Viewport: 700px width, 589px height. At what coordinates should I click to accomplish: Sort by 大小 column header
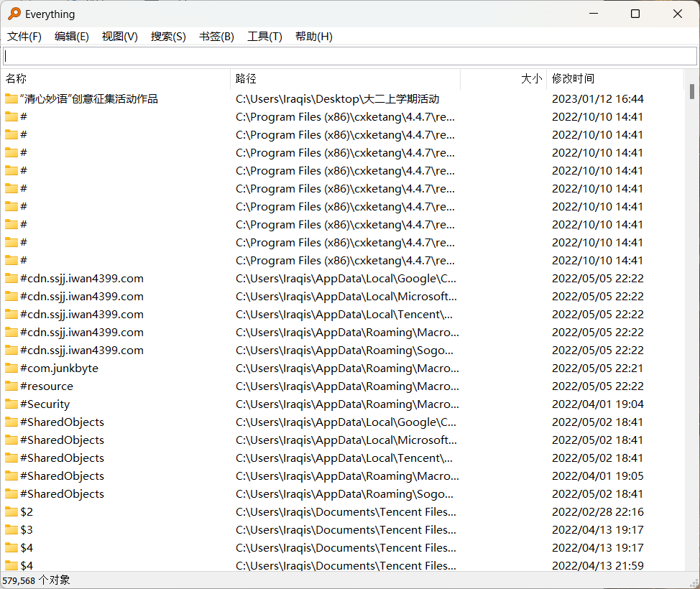click(x=504, y=78)
